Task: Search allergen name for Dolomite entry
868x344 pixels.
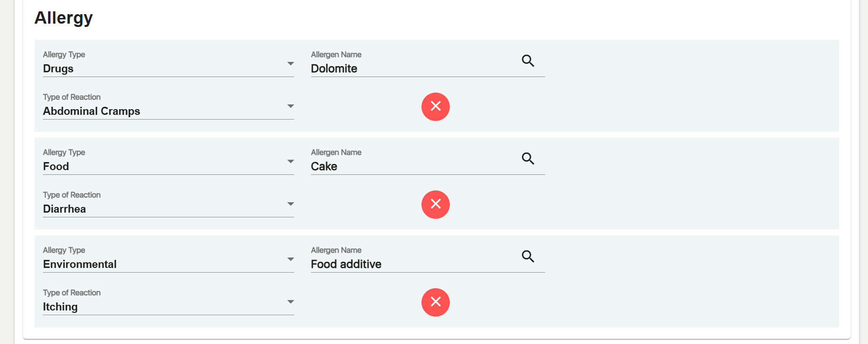Action: click(528, 61)
